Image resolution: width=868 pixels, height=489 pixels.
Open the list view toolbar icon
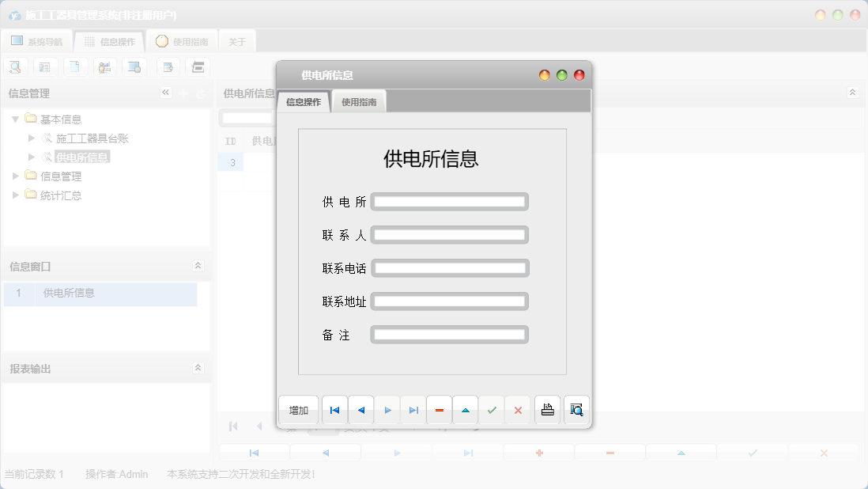click(x=45, y=66)
